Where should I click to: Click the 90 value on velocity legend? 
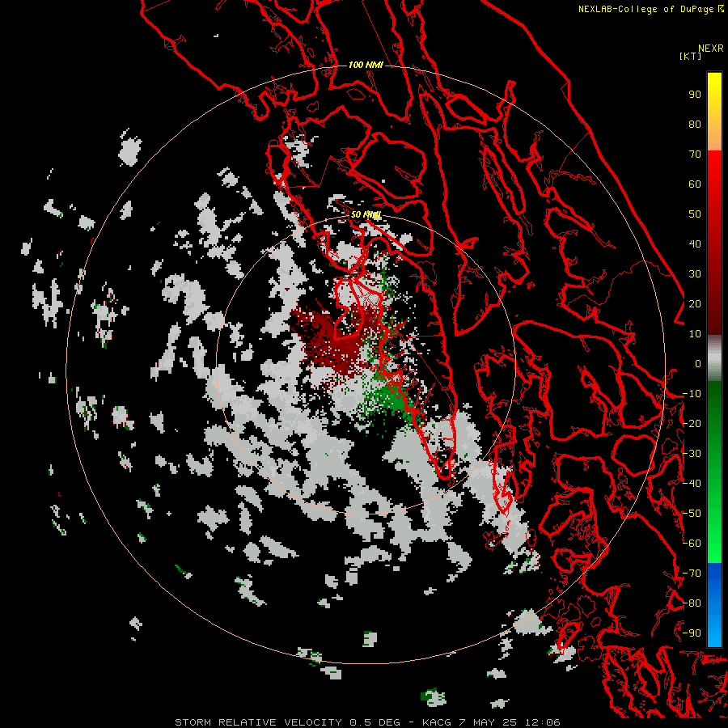tap(695, 95)
